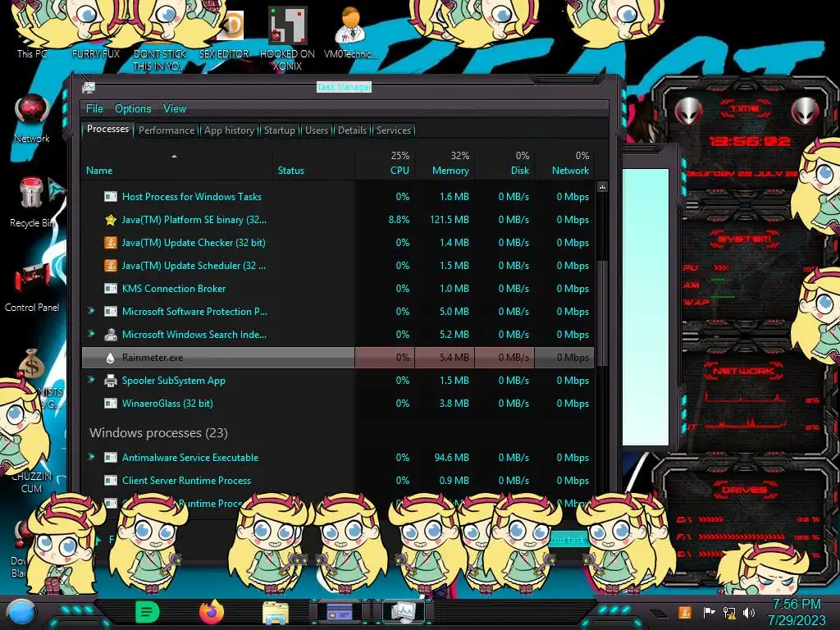Click the C:\ drive usage bar in Rainmeter
840x630 pixels.
(x=711, y=519)
